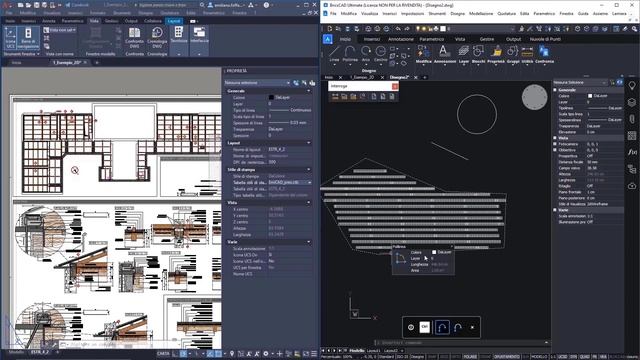Click the LookFrom gray circle widget

[x=534, y=97]
